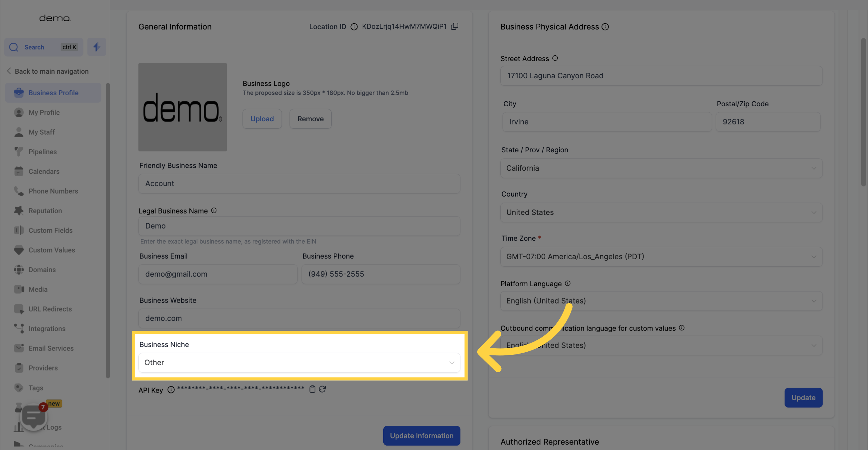The image size is (868, 450).
Task: Click the Street Address field
Action: click(x=661, y=76)
